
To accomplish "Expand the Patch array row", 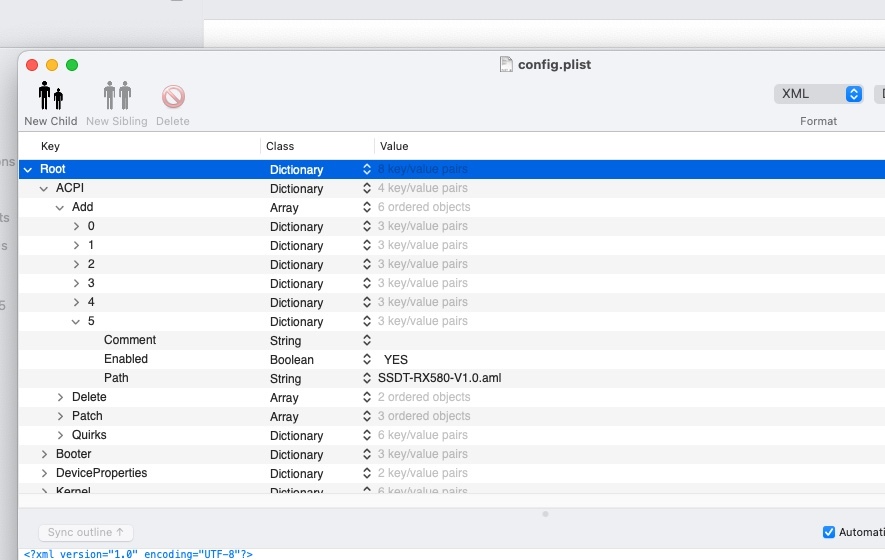I will point(60,417).
